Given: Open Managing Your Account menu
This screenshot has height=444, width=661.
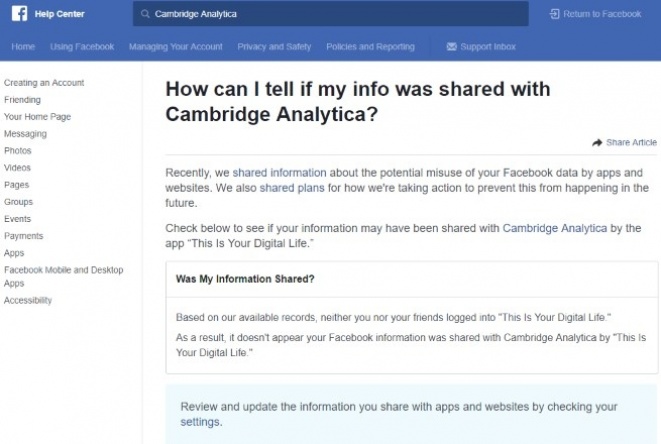Looking at the screenshot, I should point(176,47).
